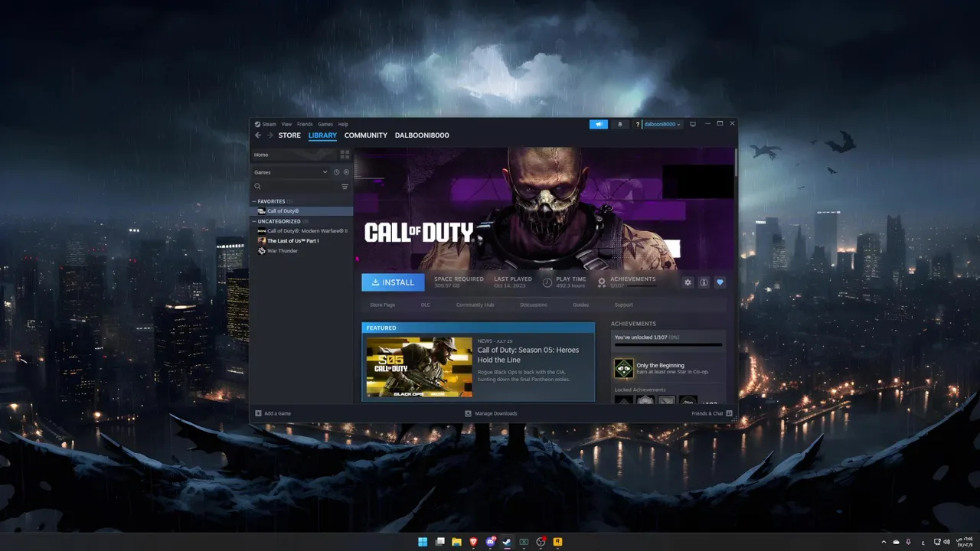The image size is (980, 551).
Task: Click the game page vertical scrollbar
Action: [x=736, y=161]
